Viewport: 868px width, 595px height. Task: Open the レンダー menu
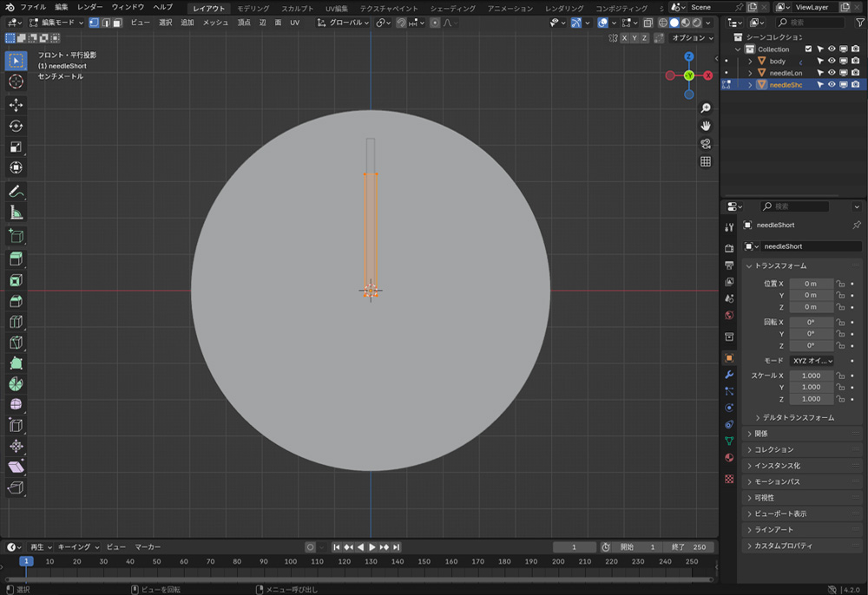89,7
